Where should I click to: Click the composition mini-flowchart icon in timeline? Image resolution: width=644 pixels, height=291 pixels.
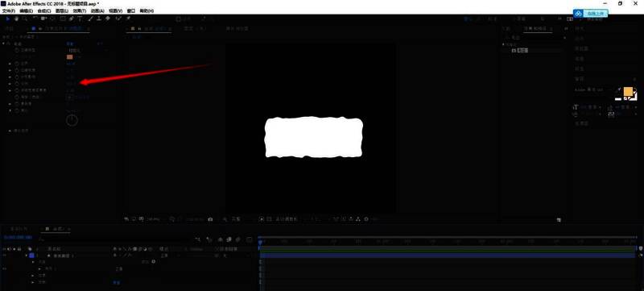point(198,239)
